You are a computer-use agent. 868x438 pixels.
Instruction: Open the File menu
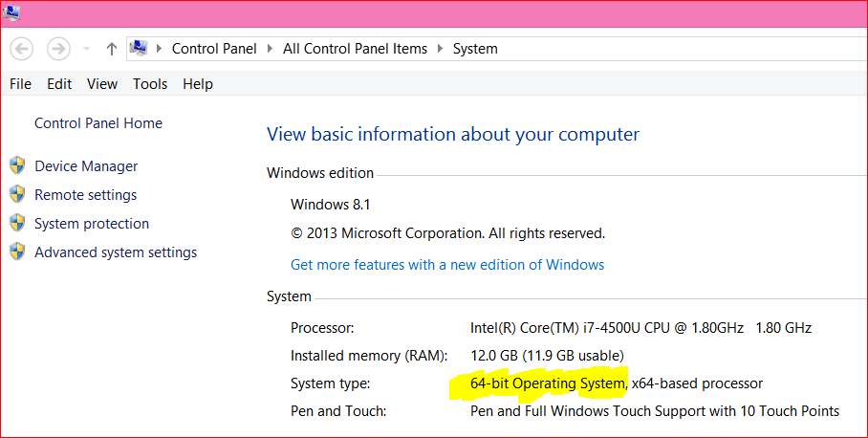point(20,83)
